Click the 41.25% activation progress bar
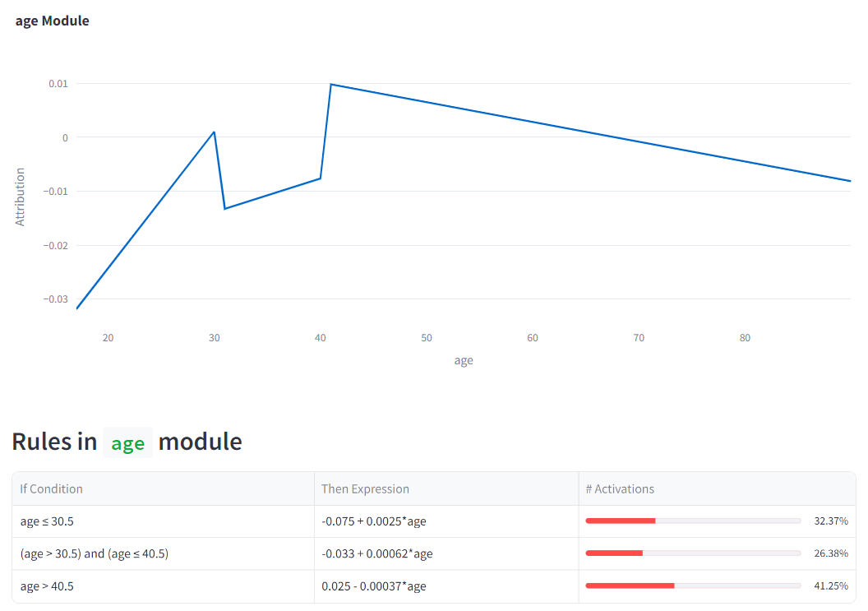 [693, 586]
